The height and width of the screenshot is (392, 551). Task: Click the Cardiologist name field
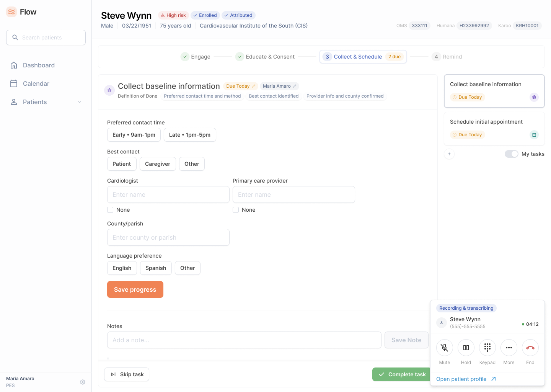tap(168, 194)
